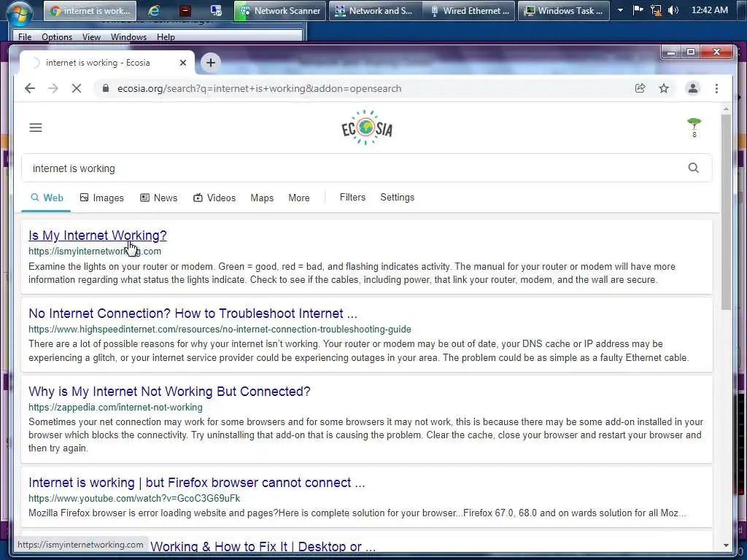
Task: Switch to Windows Task Manager taskbar button
Action: pyautogui.click(x=564, y=10)
